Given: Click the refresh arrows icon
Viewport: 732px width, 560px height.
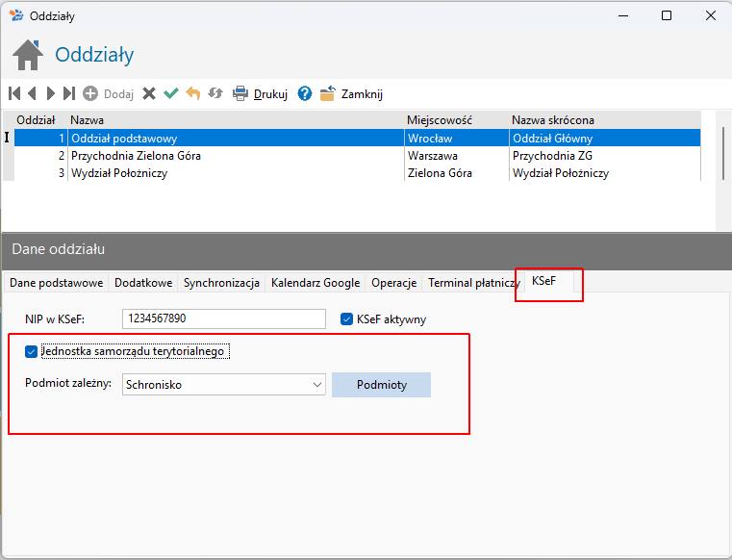Looking at the screenshot, I should coord(215,93).
